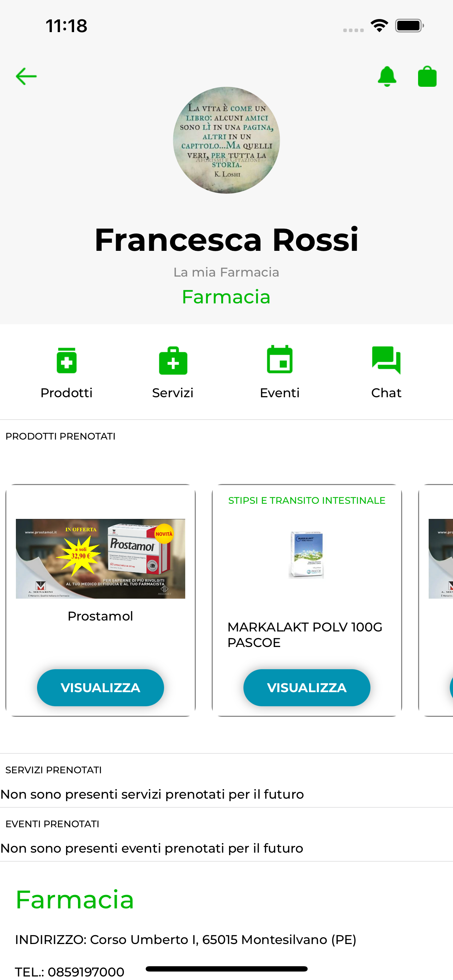Tap the Prostamol product image

(x=101, y=558)
